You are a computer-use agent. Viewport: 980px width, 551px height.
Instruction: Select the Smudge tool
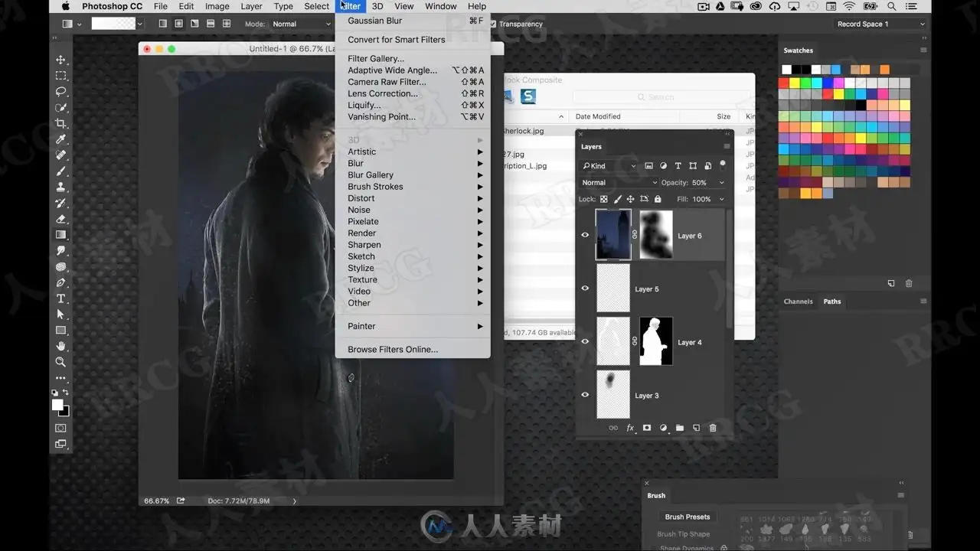click(60, 251)
